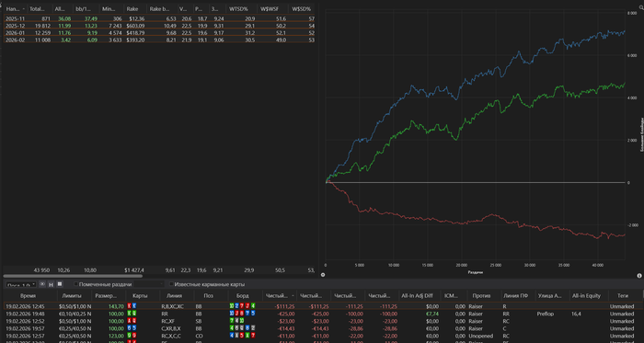Click the H icon button above hands list
This screenshot has width=644, height=343.
[51, 284]
